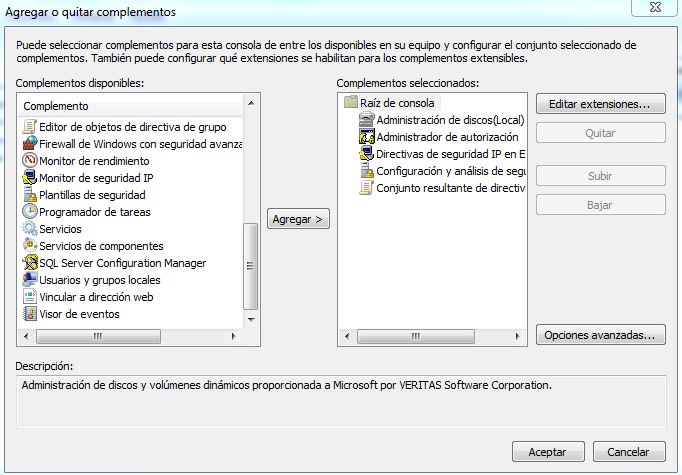This screenshot has width=682, height=475.
Task: Click horizontal scrollbar thumb in selected list
Action: 416,336
